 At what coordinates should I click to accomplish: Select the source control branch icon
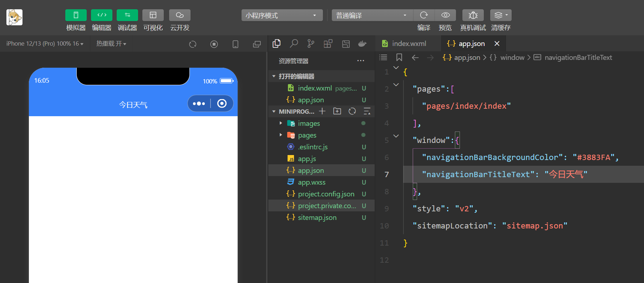pos(311,43)
